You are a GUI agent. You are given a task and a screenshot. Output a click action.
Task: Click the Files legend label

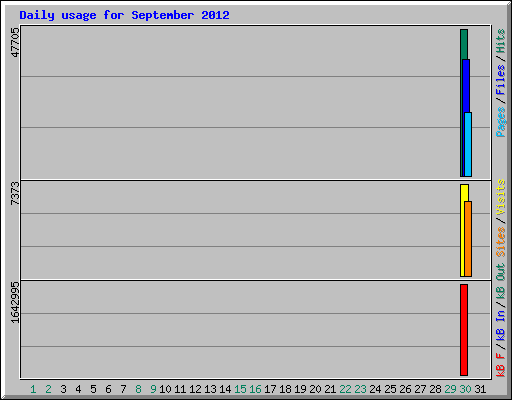pyautogui.click(x=500, y=80)
